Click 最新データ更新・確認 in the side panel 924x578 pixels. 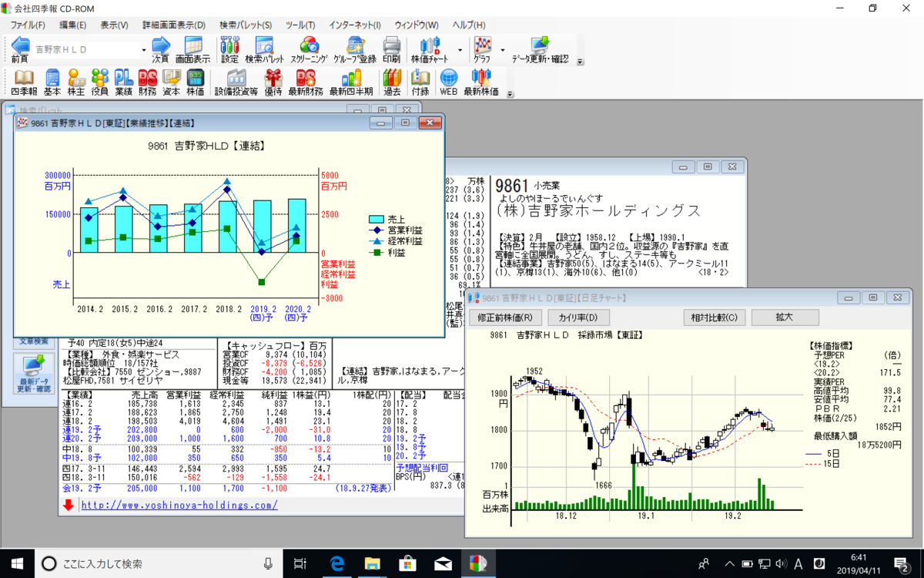coord(33,375)
